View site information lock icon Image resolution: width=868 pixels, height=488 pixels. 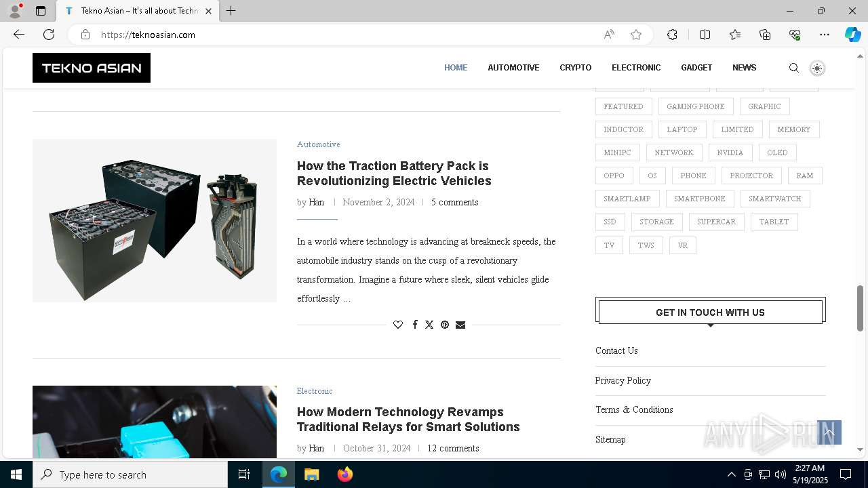point(85,35)
